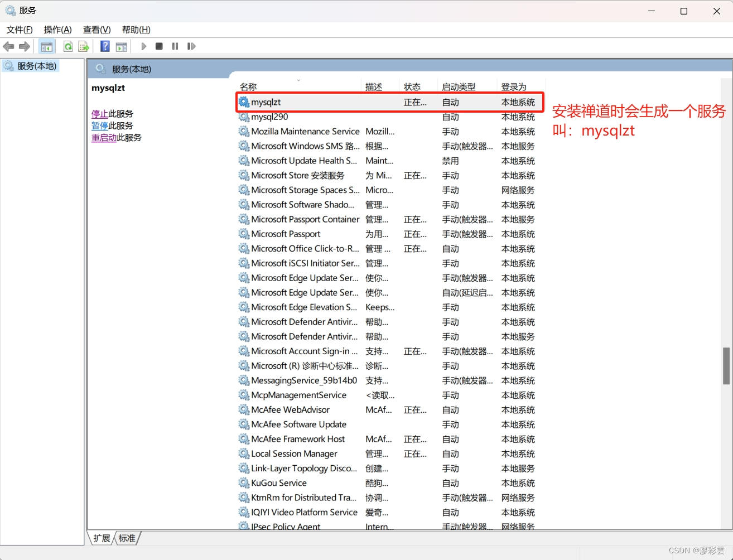The width and height of the screenshot is (733, 560).
Task: Click the Refresh toolbar icon
Action: tap(67, 46)
